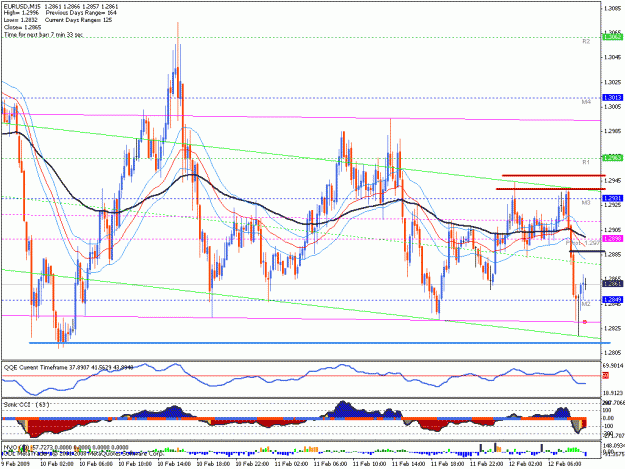Click the 1.2985 price axis label
Viewport: 625px width, 469px height.
(x=613, y=131)
